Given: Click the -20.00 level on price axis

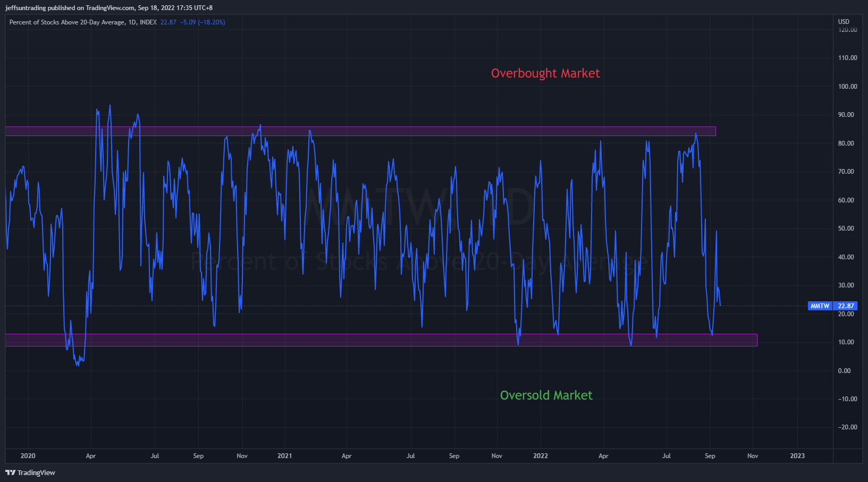Looking at the screenshot, I should point(847,427).
